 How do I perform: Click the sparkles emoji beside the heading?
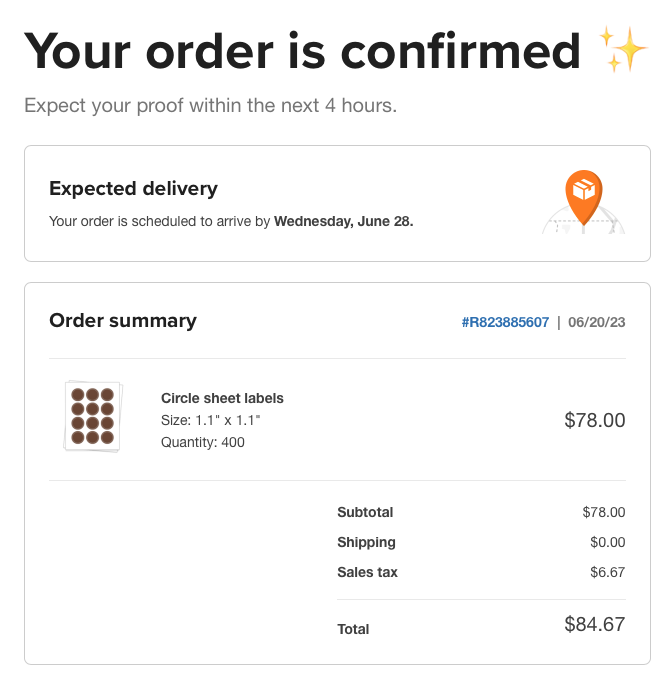(x=623, y=50)
